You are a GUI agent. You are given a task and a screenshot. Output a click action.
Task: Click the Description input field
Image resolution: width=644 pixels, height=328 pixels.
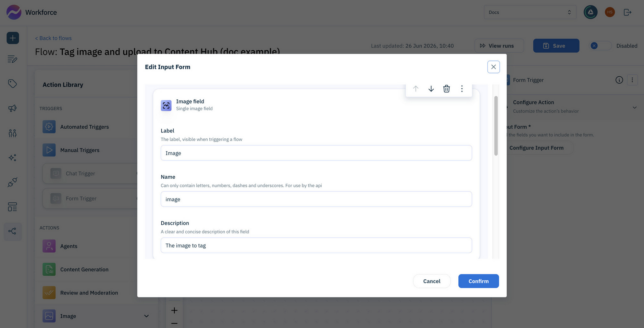(x=316, y=245)
